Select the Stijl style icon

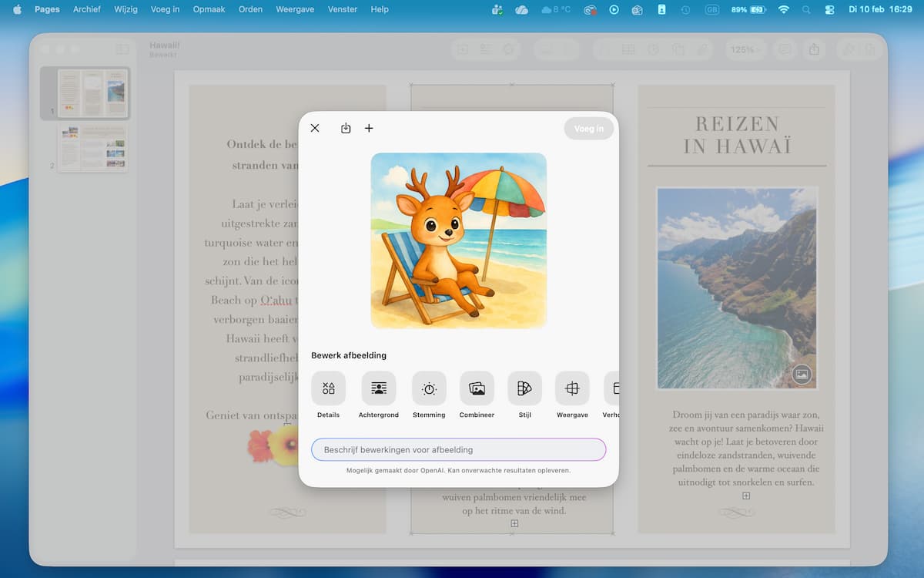click(524, 388)
